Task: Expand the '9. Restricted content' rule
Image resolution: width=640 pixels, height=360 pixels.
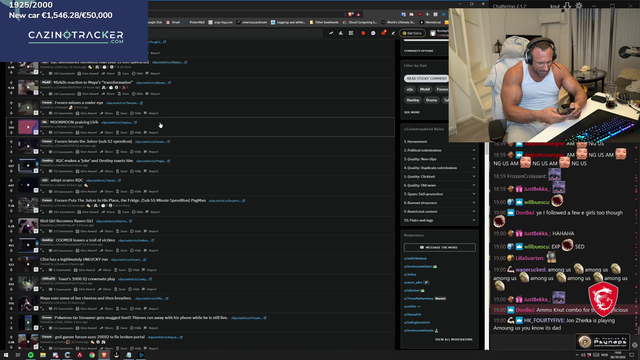Action: (440, 211)
